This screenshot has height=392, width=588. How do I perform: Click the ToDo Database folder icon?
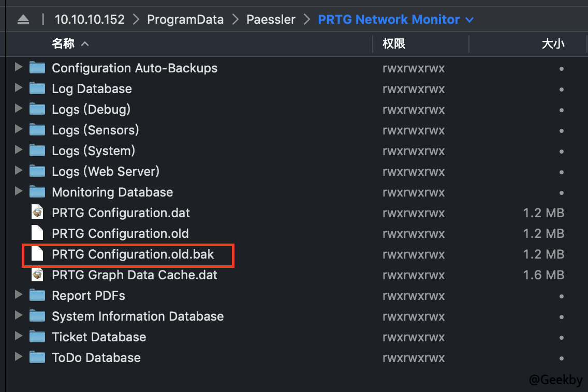(x=37, y=357)
